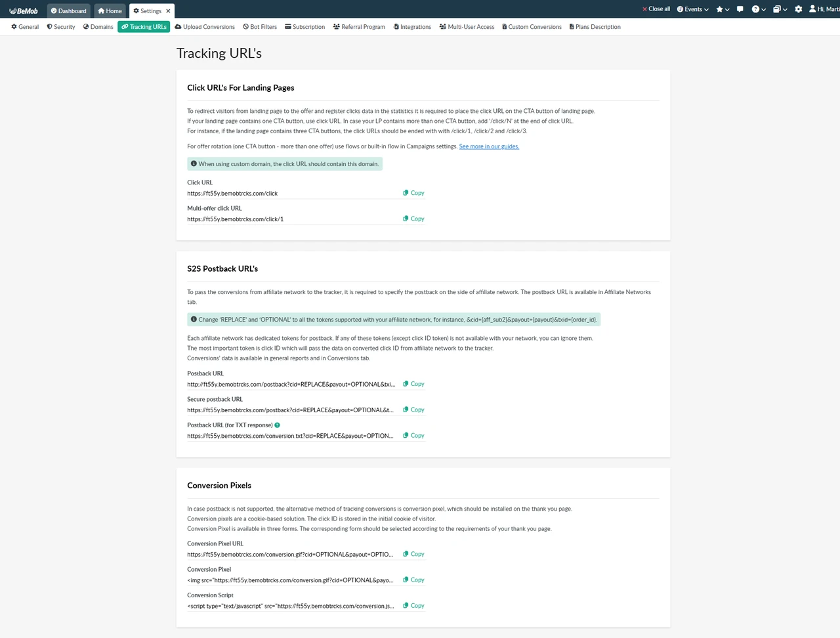Expand the Events dropdown
Viewport: 840px width, 638px height.
(x=693, y=9)
